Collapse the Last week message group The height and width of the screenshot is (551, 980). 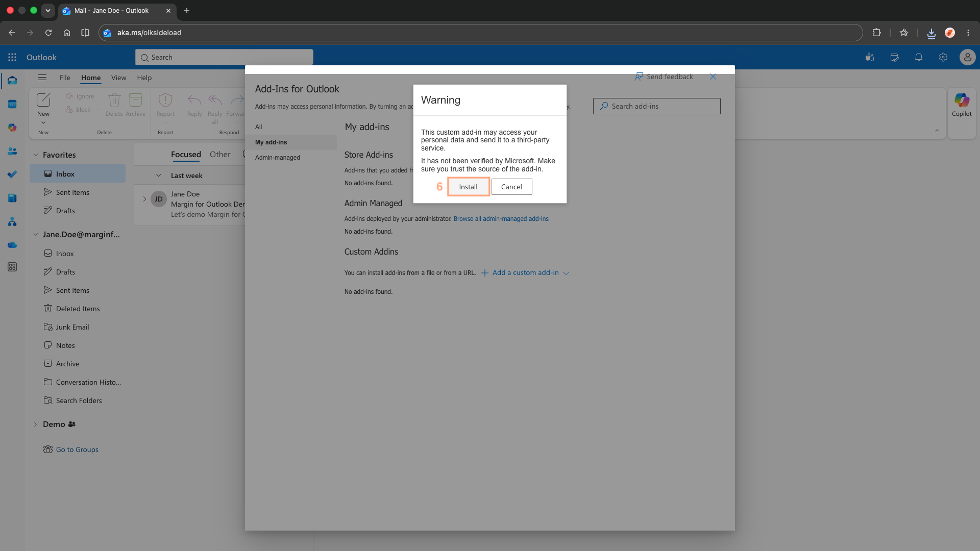tap(159, 176)
